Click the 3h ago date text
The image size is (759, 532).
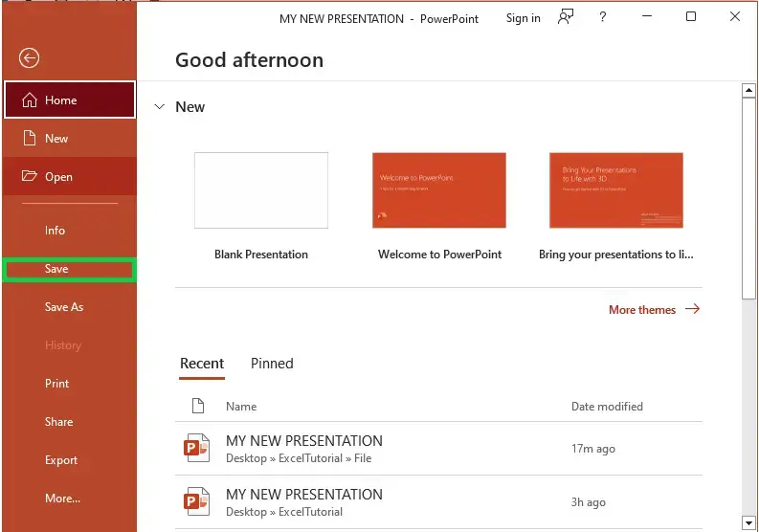coord(588,502)
